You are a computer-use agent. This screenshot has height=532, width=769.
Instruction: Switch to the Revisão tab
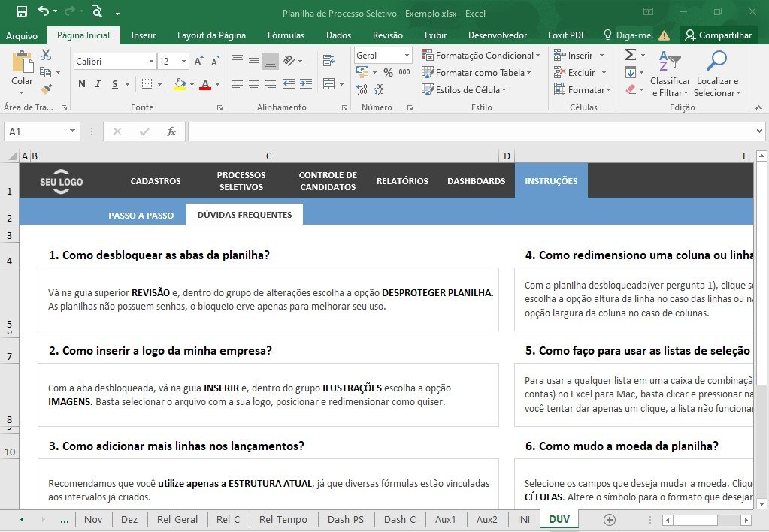point(387,35)
